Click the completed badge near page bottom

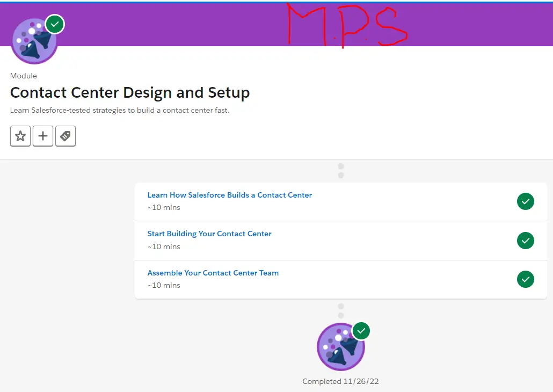tap(340, 346)
